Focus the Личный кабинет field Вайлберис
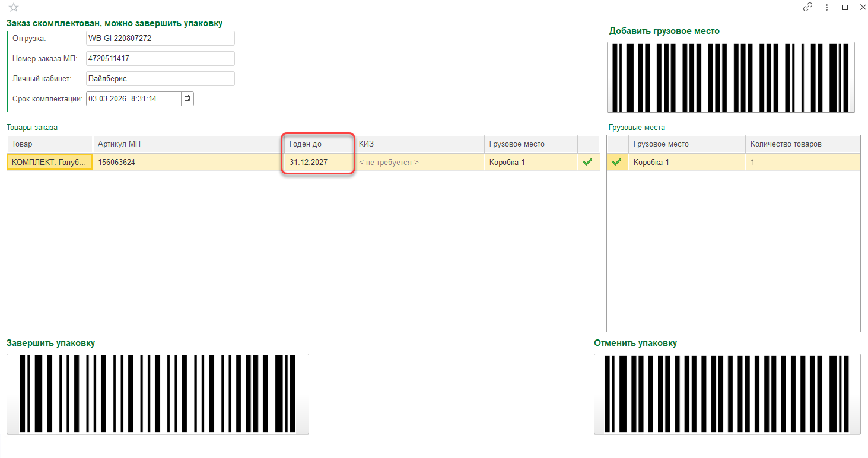868x458 pixels. (x=160, y=78)
